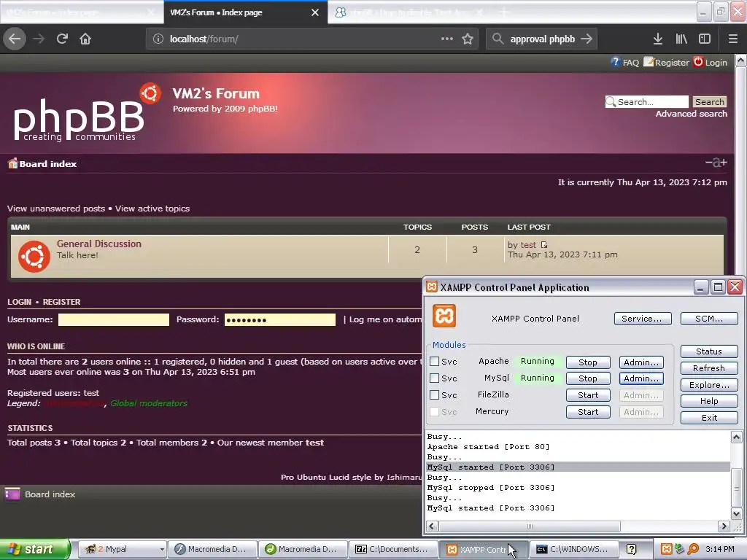Open the library icon in browser toolbar
This screenshot has height=560, width=747.
pyautogui.click(x=681, y=39)
